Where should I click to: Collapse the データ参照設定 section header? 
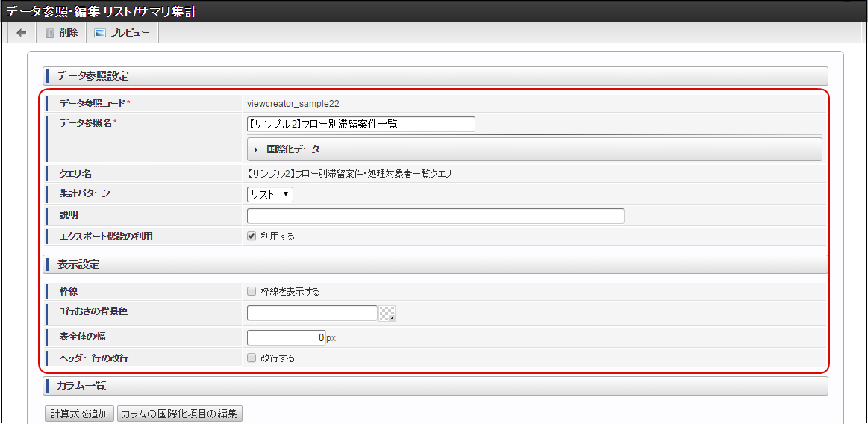coord(435,76)
